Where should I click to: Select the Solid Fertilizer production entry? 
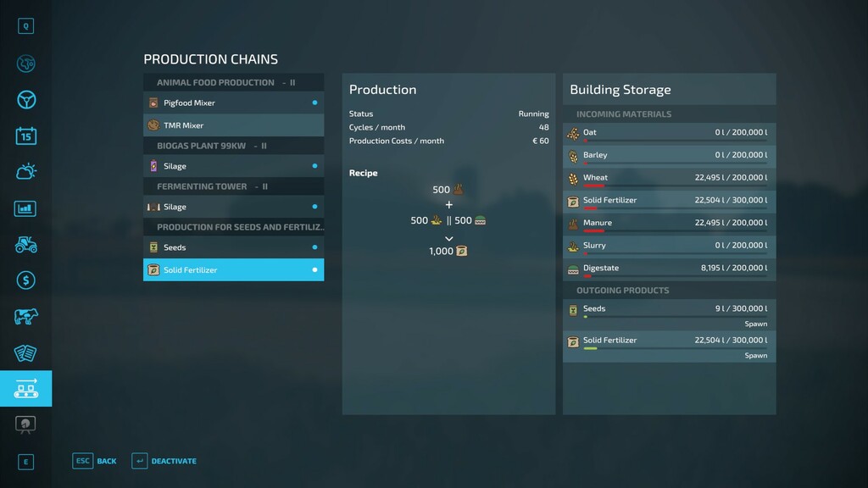(234, 270)
